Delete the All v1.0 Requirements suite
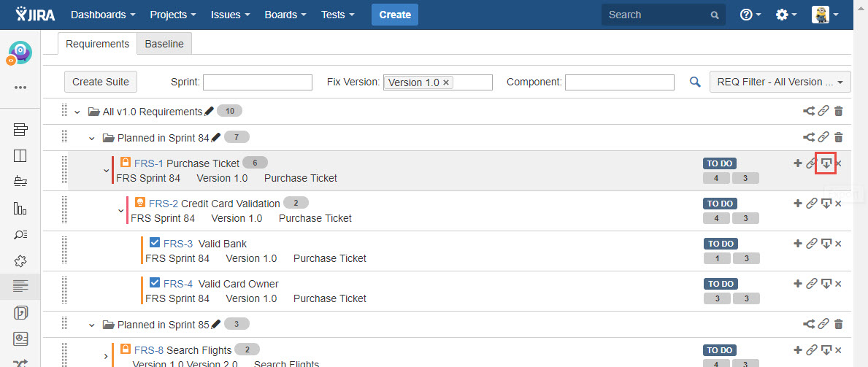Image resolution: width=868 pixels, height=367 pixels. pos(839,111)
